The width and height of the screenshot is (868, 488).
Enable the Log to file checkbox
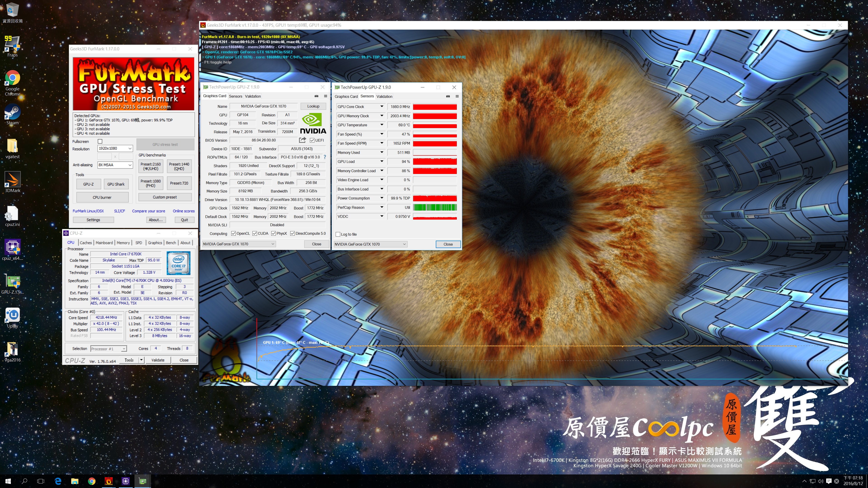[x=338, y=234]
